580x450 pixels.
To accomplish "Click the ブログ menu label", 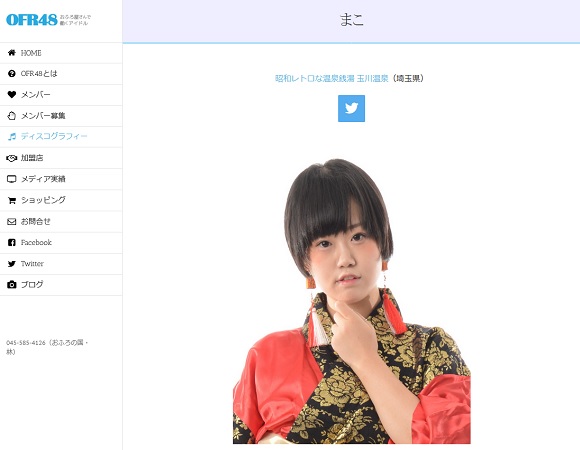I will pyautogui.click(x=32, y=284).
